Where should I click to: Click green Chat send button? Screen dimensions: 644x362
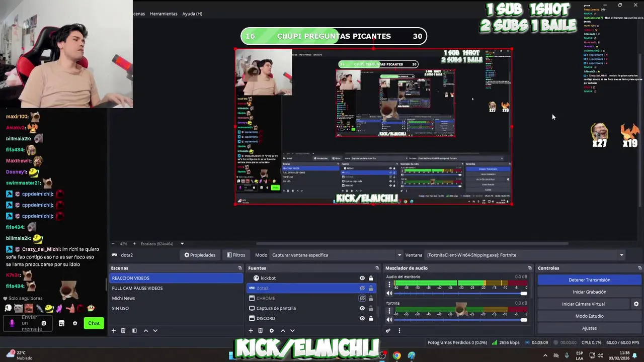point(94,323)
